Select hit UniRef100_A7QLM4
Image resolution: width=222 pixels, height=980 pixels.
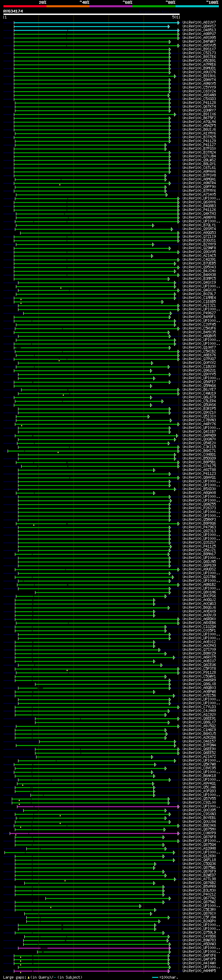199,122
